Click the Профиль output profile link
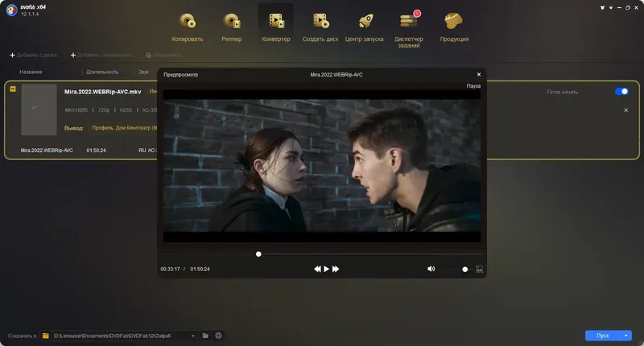 [125, 128]
